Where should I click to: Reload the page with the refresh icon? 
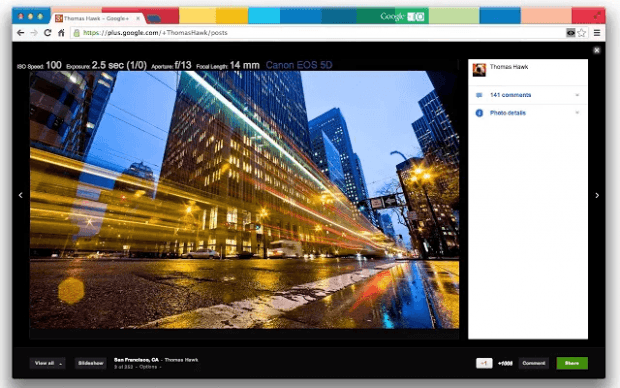[47, 33]
